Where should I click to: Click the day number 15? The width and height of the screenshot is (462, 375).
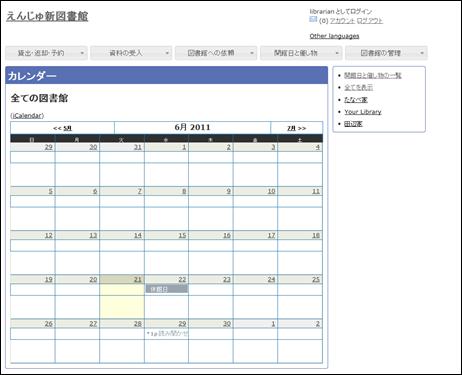(182, 235)
